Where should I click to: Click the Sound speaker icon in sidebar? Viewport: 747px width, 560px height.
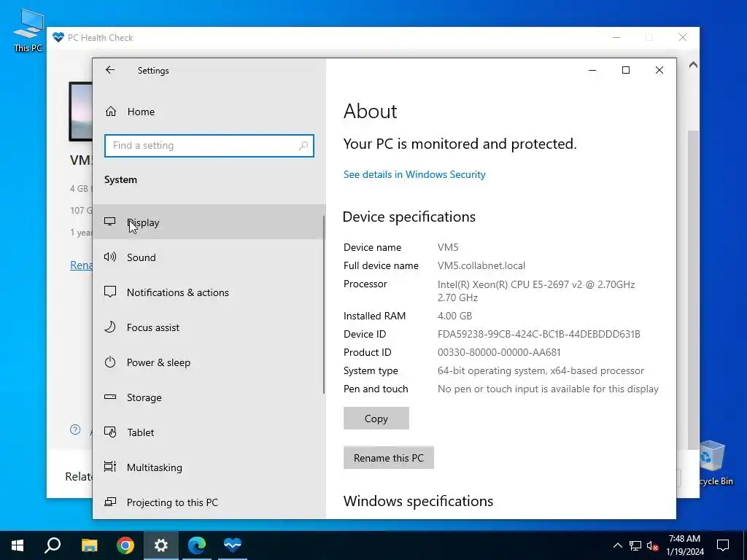(x=110, y=257)
